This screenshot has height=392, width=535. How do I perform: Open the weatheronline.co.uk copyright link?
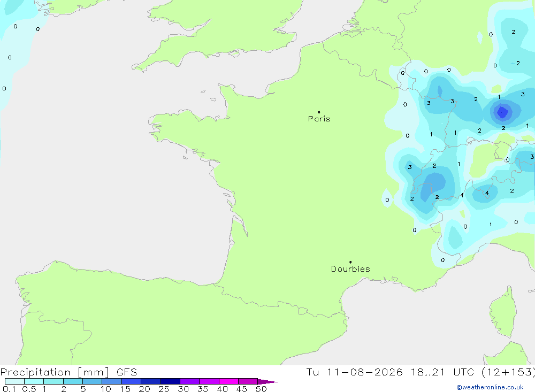[x=490, y=387]
